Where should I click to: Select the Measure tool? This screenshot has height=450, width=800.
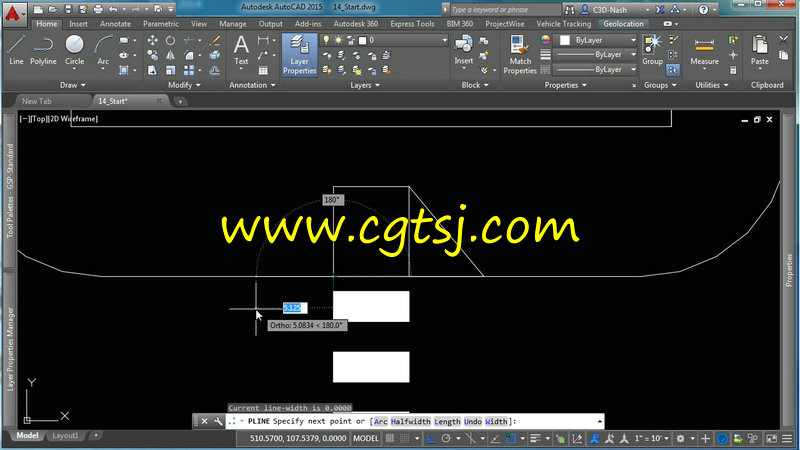[704, 50]
